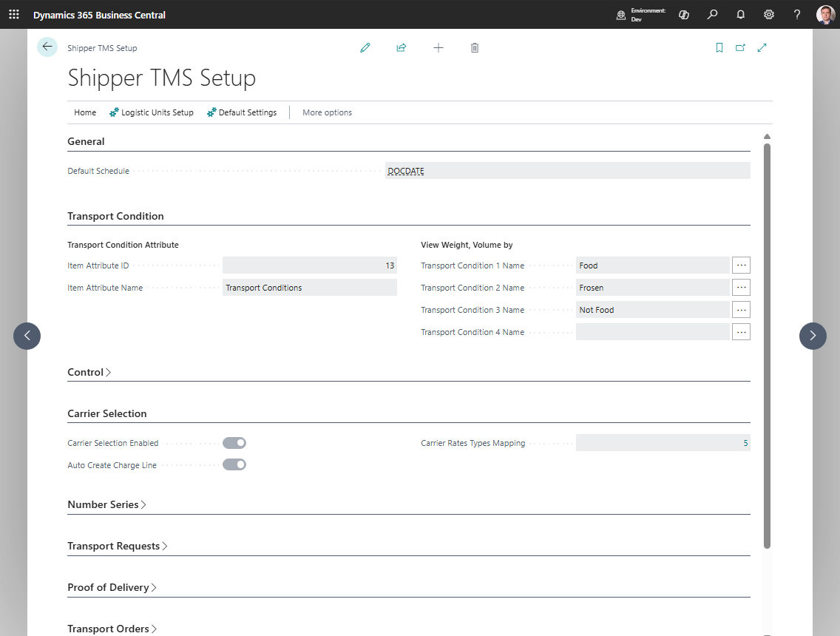This screenshot has height=636, width=840.
Task: Click the expand page arrows icon
Action: coord(762,47)
